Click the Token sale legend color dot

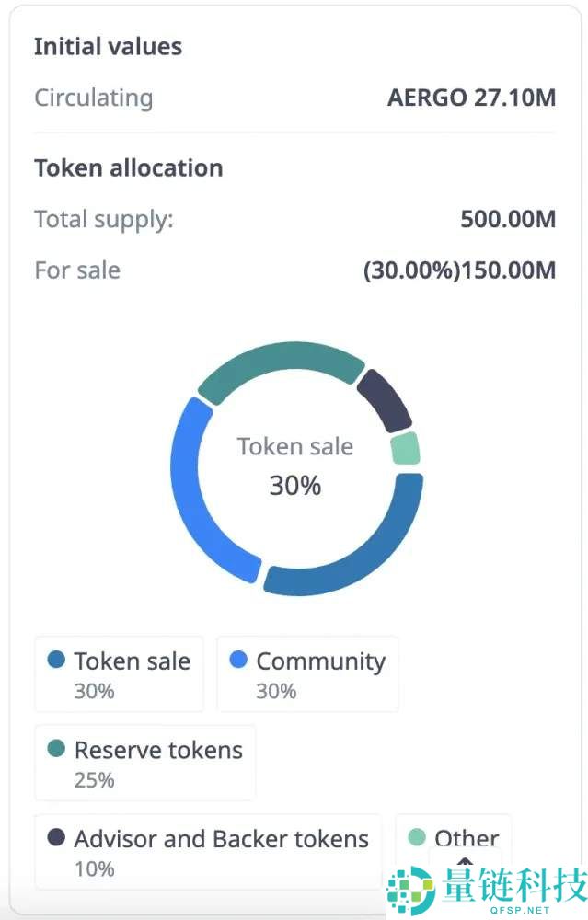[x=56, y=661]
